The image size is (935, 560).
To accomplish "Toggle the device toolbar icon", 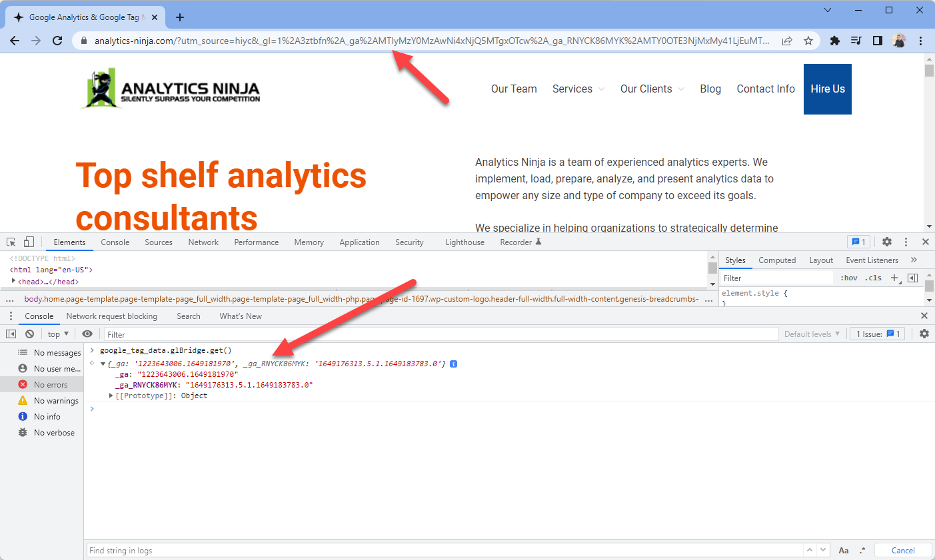I will pos(29,242).
